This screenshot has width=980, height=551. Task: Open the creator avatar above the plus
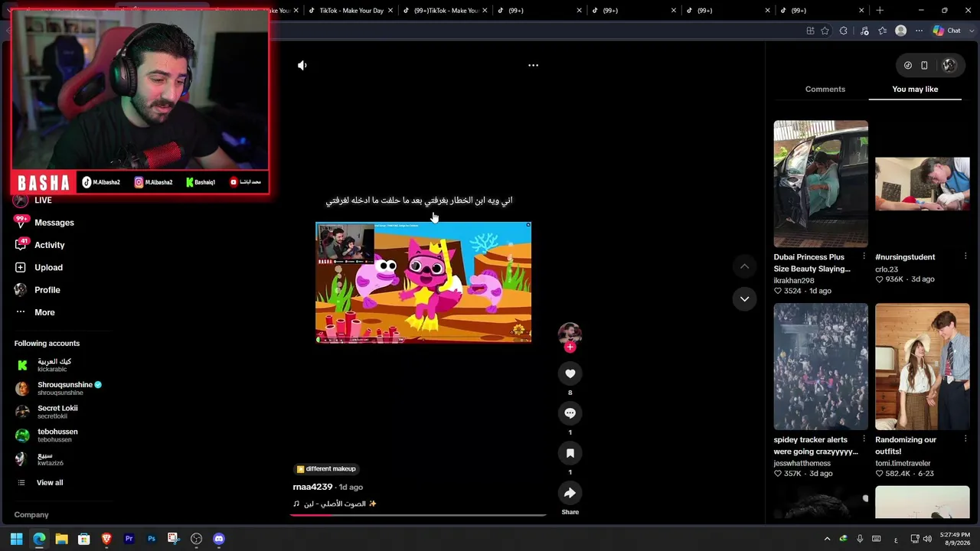[570, 333]
